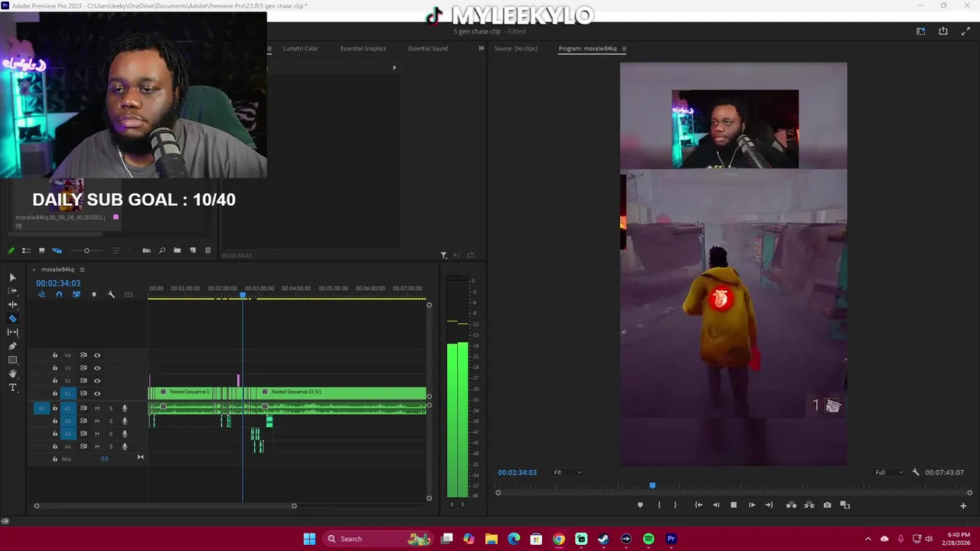Select the Type tool
The width and height of the screenshot is (980, 551).
pyautogui.click(x=12, y=387)
